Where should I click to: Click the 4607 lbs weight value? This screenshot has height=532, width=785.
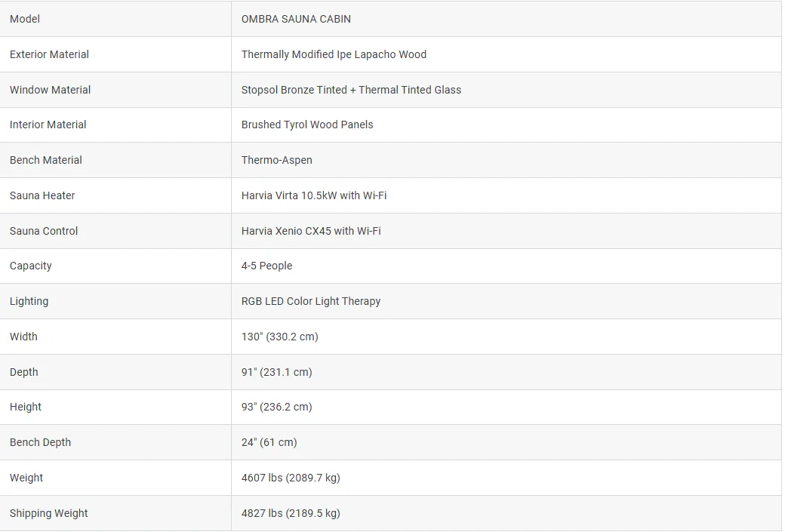click(x=291, y=478)
